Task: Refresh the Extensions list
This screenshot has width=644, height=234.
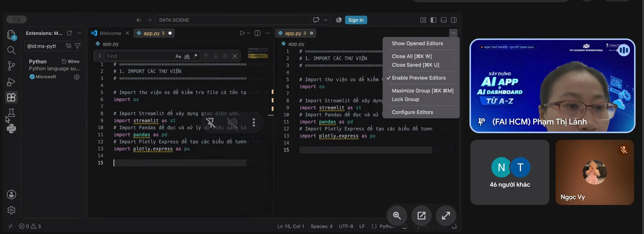Action: pyautogui.click(x=69, y=33)
